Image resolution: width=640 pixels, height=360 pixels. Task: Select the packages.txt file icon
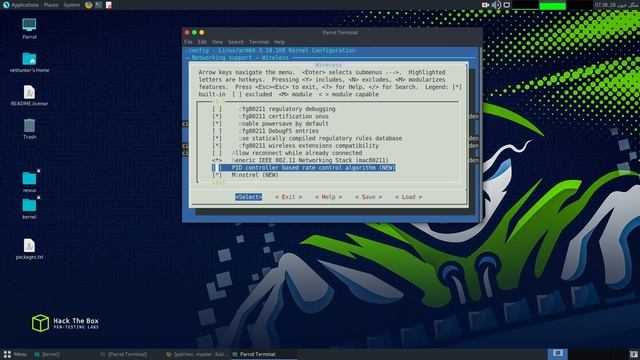click(x=29, y=246)
